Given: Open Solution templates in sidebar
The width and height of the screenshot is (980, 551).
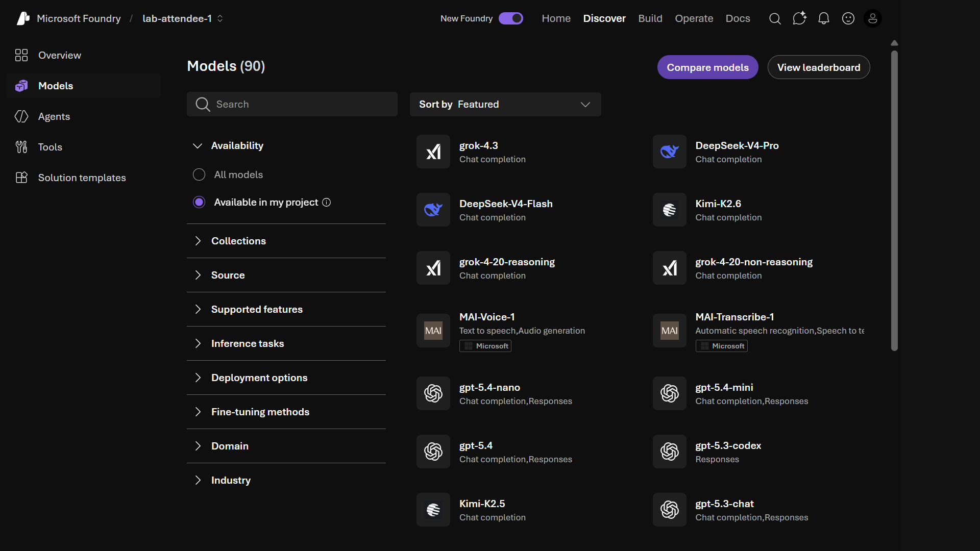Looking at the screenshot, I should point(84,178).
